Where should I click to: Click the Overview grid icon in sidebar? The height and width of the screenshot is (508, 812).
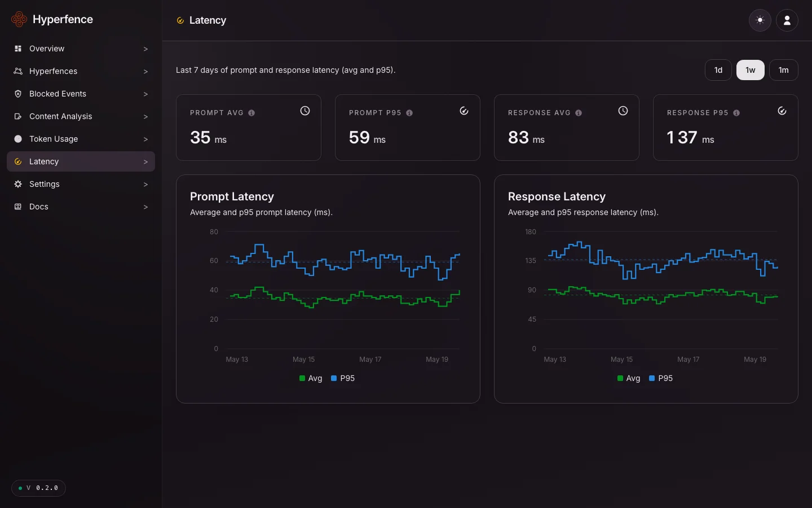pyautogui.click(x=18, y=49)
